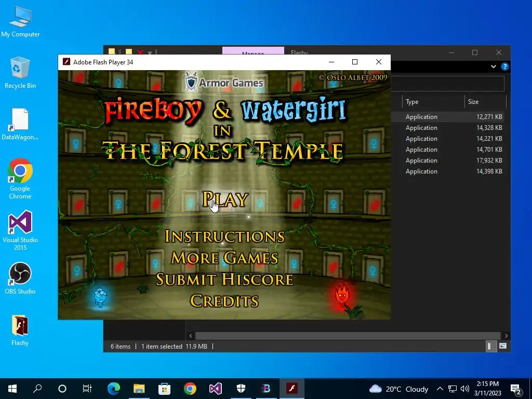This screenshot has width=532, height=399.
Task: Click the horizontal scrollbar in File Explorer
Action: tap(348, 336)
